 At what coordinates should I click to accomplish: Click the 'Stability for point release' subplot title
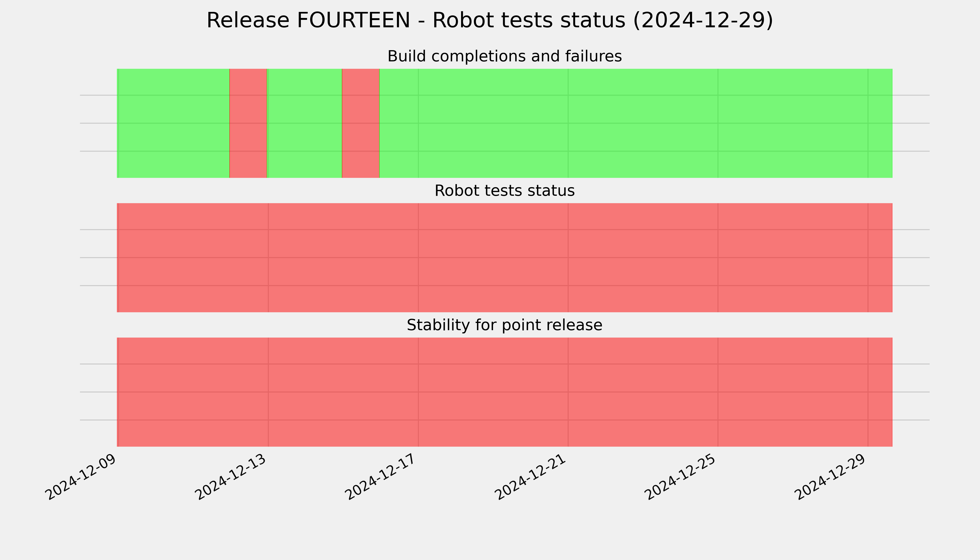(505, 325)
